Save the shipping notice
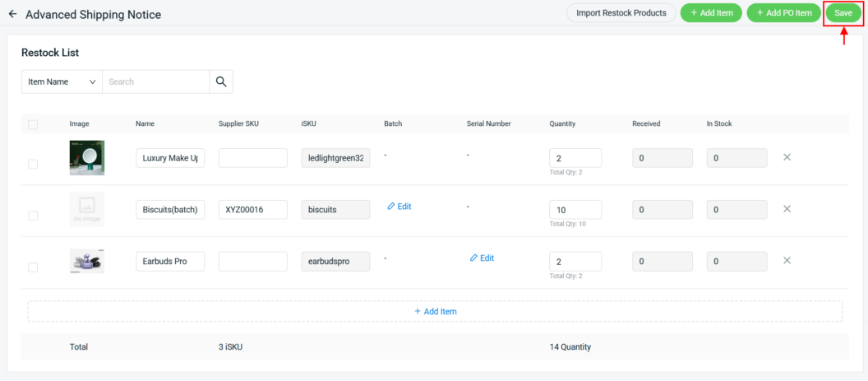 (x=843, y=13)
